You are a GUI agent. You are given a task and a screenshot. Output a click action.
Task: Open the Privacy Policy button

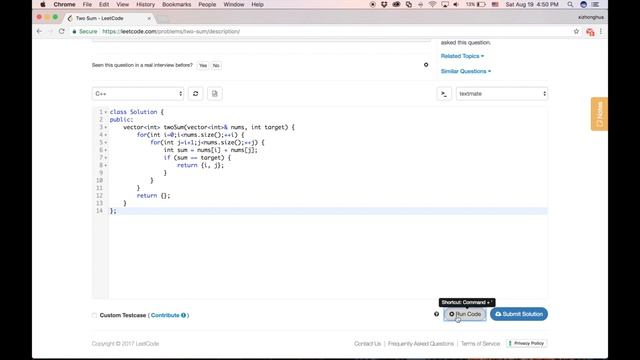[526, 343]
